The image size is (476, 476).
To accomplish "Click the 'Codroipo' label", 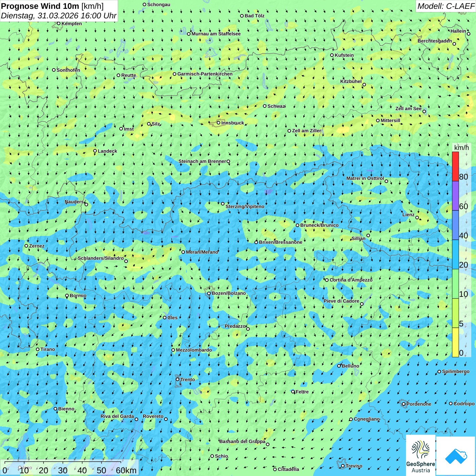I will [464, 404].
